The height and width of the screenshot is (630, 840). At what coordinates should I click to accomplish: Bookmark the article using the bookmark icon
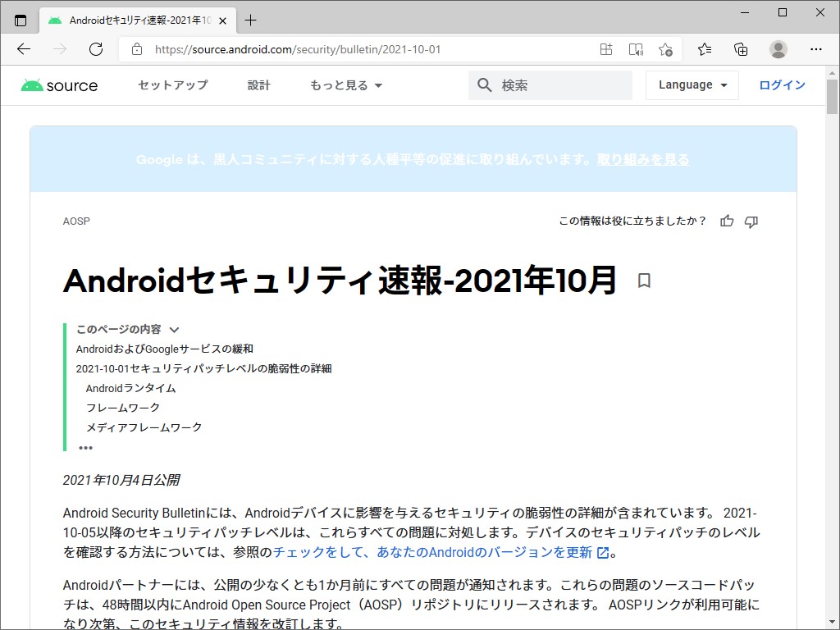[x=644, y=281]
